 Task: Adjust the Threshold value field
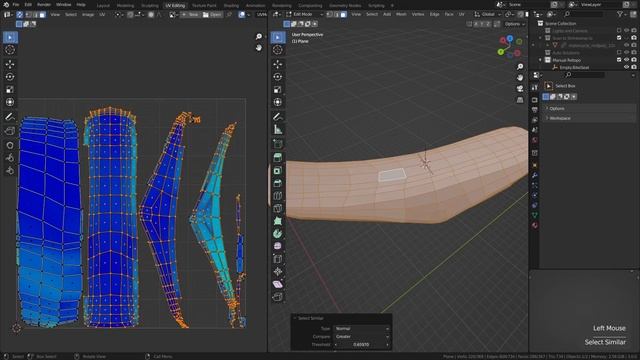click(x=362, y=344)
